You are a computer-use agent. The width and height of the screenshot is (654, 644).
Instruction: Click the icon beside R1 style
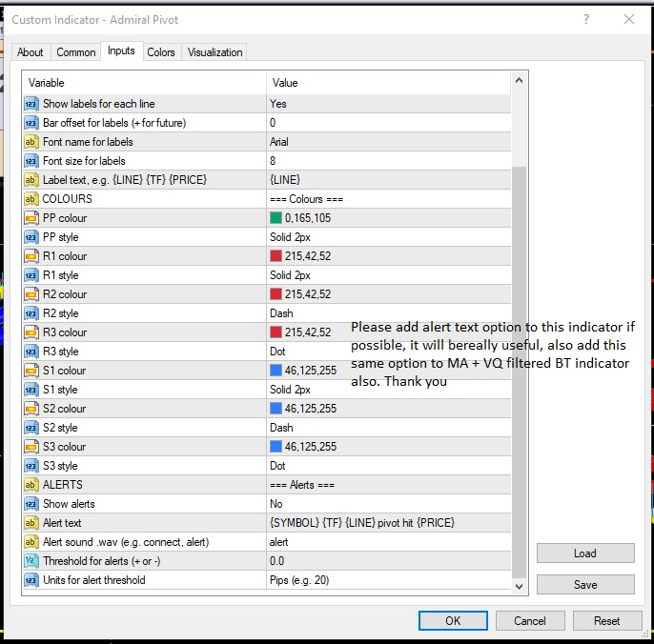31,275
